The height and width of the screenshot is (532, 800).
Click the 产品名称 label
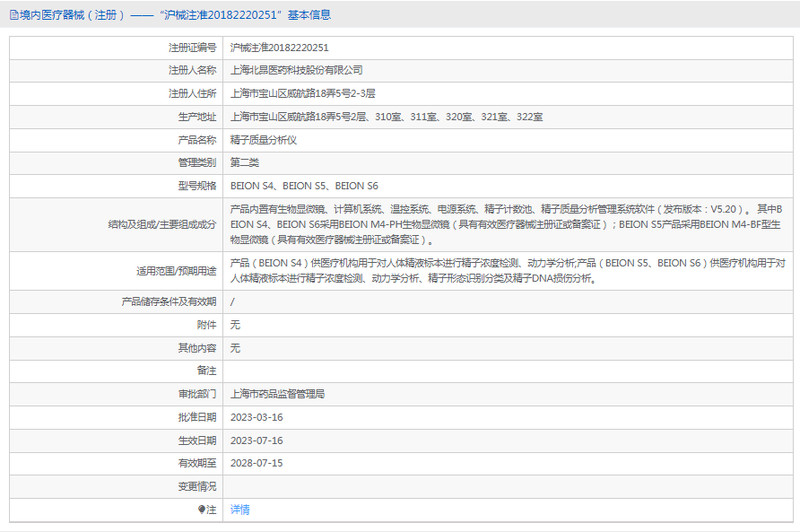197,140
